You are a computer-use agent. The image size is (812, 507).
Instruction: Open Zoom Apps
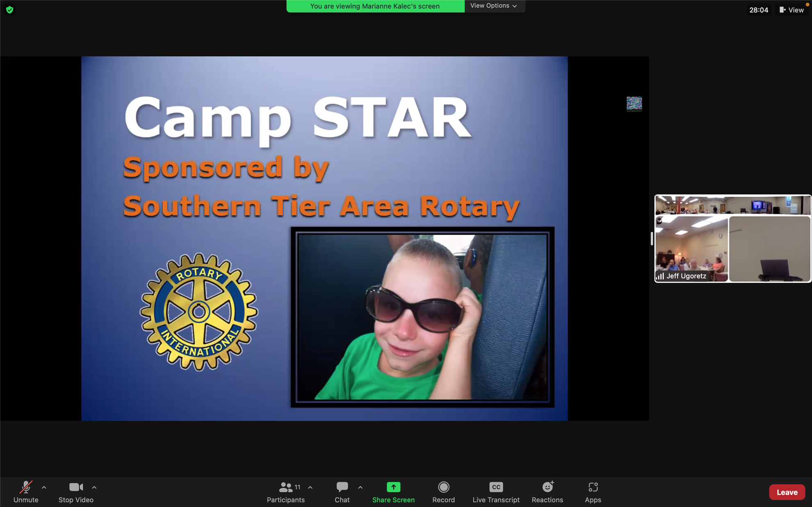coord(593,492)
